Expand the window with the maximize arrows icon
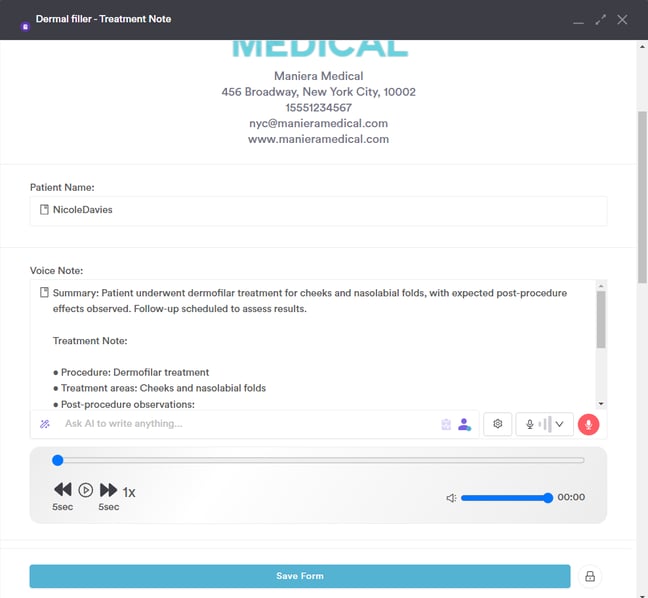The image size is (648, 598). [600, 19]
